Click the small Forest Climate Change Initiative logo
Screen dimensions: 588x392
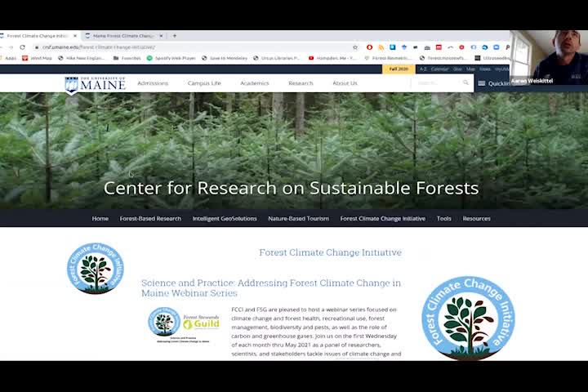pos(96,268)
